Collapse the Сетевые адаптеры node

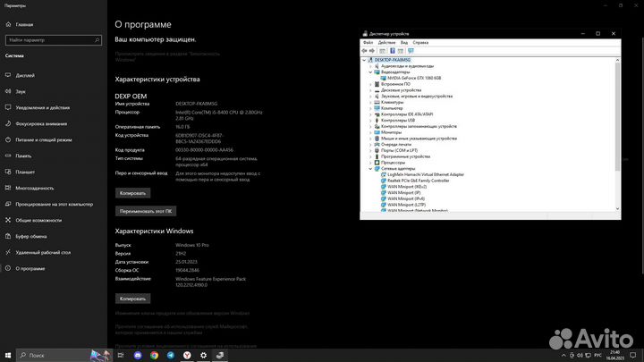click(370, 169)
